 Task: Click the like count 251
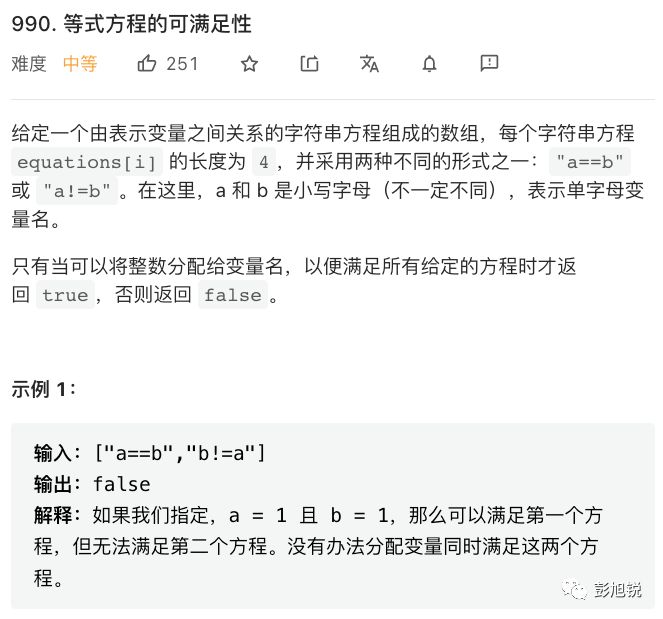(x=182, y=64)
